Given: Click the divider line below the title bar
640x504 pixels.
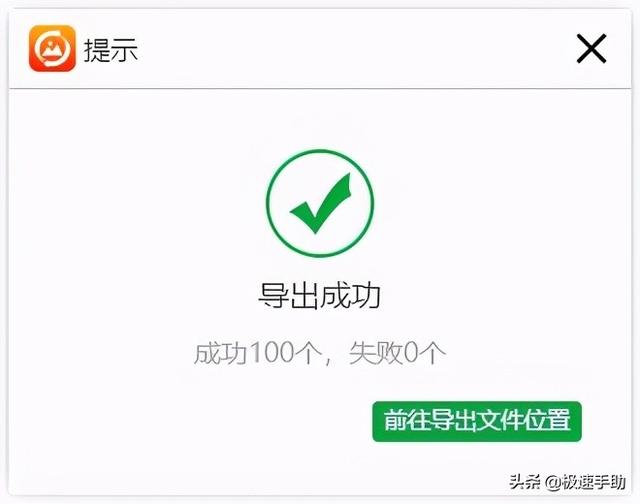Looking at the screenshot, I should pos(320,88).
